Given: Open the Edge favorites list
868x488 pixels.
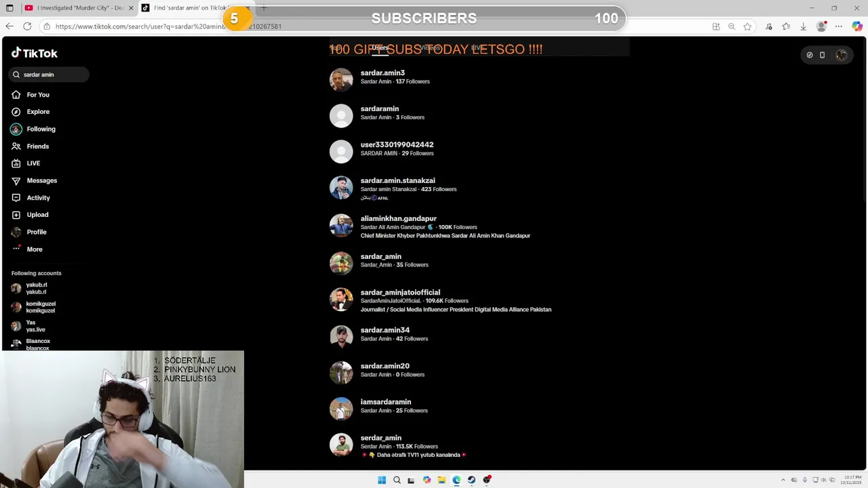Looking at the screenshot, I should coord(786,26).
